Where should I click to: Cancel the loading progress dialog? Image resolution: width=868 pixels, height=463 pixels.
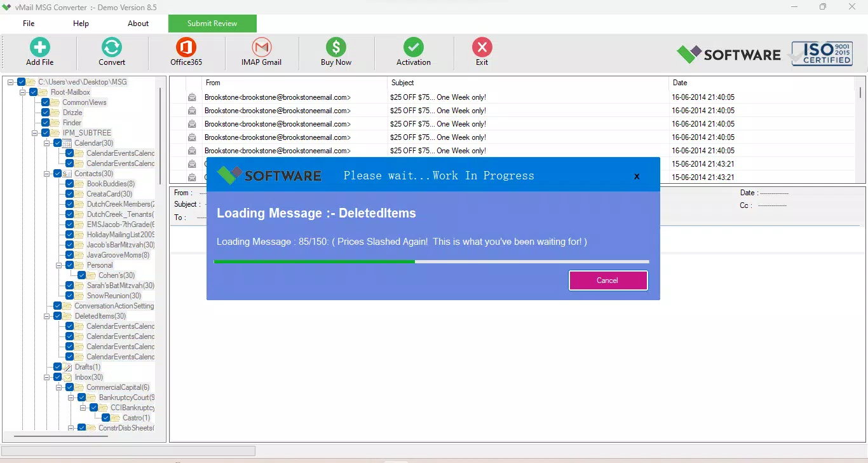pos(608,280)
